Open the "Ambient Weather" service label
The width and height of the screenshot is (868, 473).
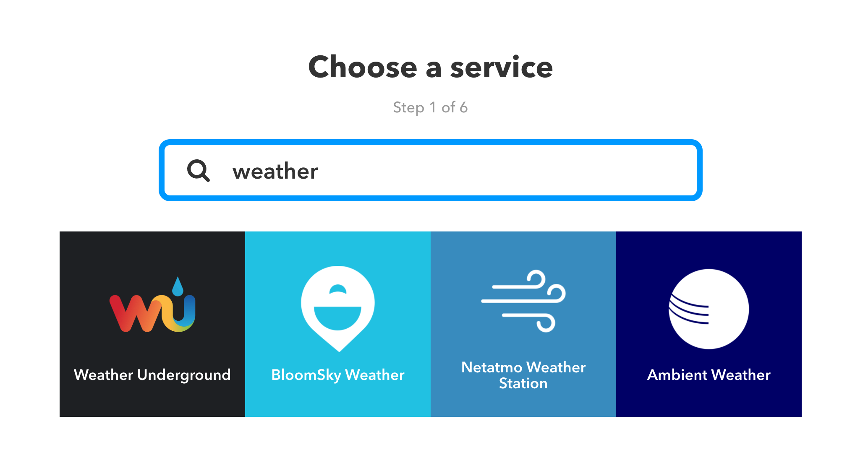(x=709, y=374)
